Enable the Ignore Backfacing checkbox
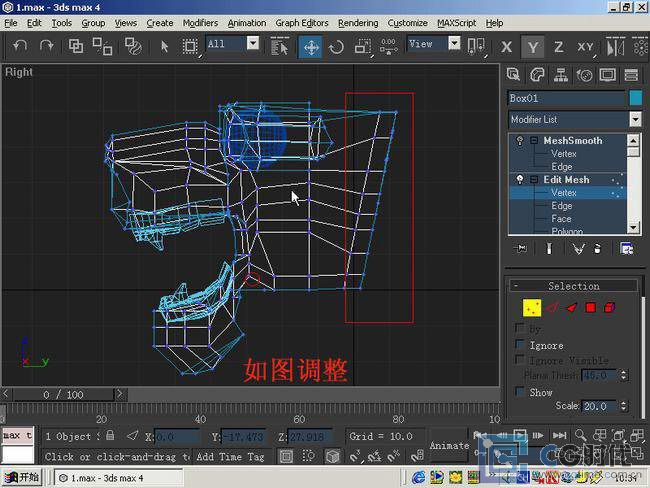 click(x=520, y=344)
